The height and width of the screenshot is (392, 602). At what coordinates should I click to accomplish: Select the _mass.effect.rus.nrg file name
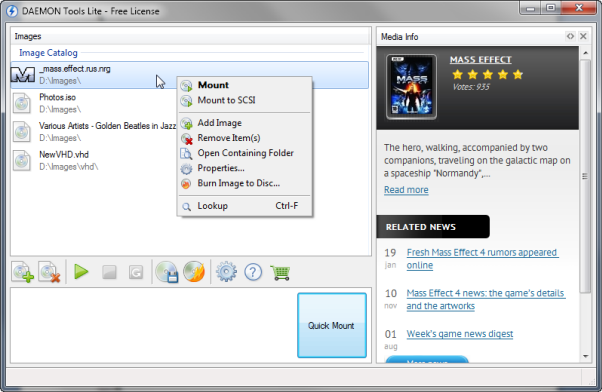(x=75, y=69)
